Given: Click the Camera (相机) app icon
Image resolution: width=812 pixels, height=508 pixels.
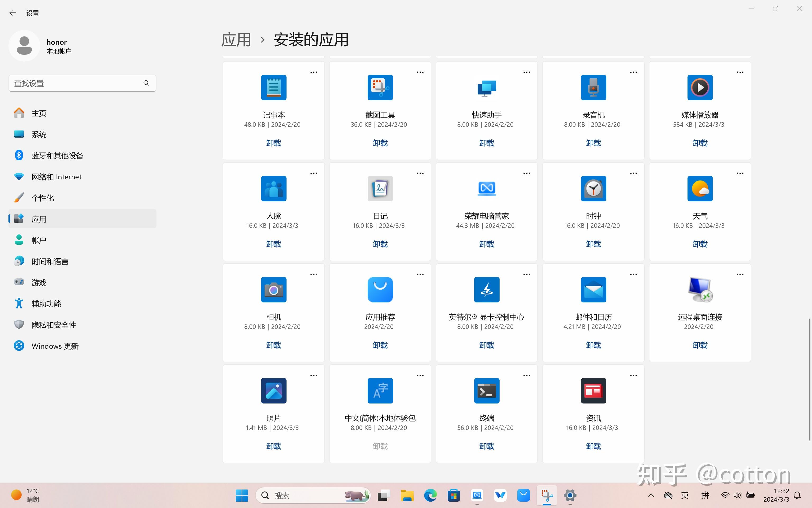Looking at the screenshot, I should pyautogui.click(x=274, y=290).
